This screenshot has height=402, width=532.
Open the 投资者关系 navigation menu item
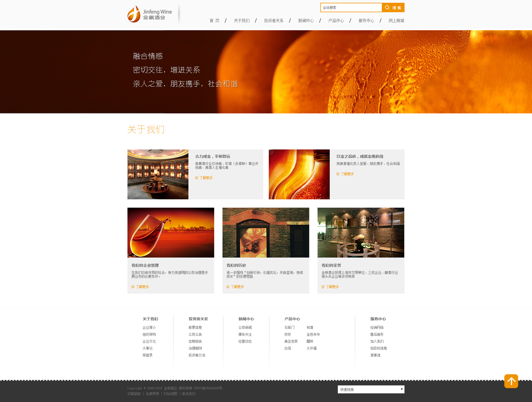pos(273,21)
